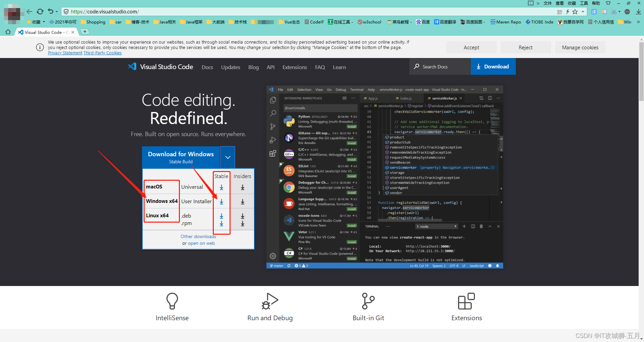Click the blue translate extension icon
Viewport: 644px width, 342px height.
(x=594, y=12)
